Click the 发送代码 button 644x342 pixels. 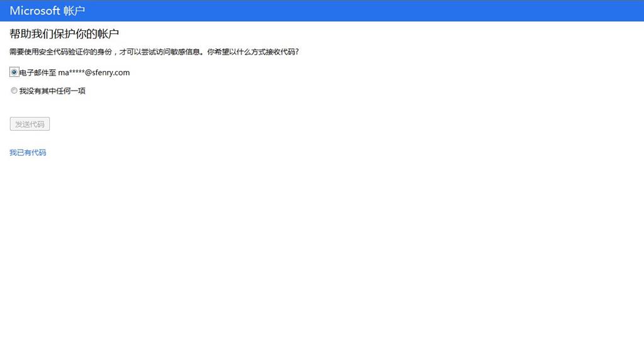30,124
